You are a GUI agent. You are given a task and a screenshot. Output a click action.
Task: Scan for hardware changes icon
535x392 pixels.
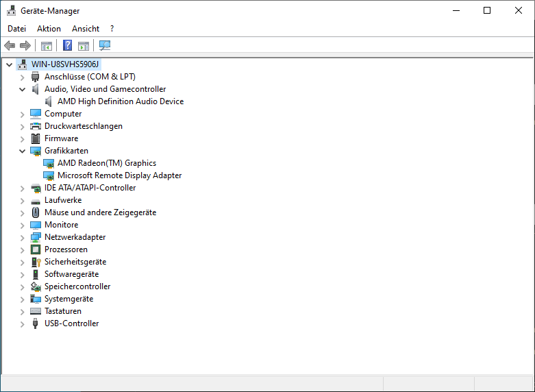(105, 45)
